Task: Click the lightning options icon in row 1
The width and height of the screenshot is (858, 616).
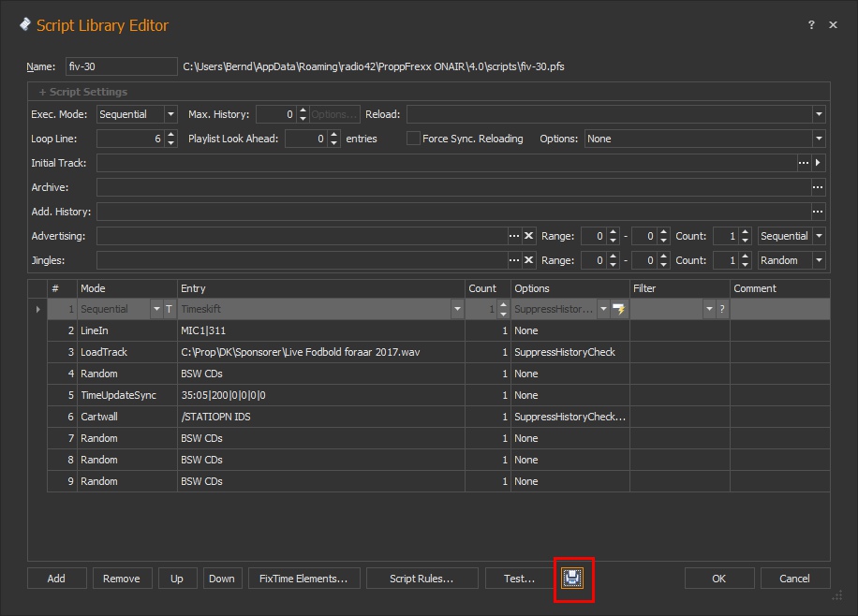Action: point(619,309)
